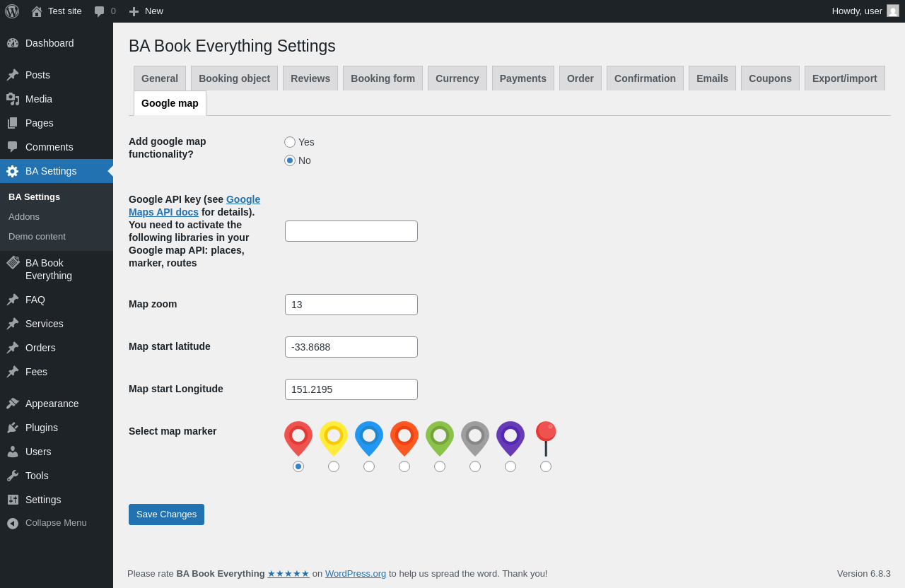Screen dimensions: 905x588
Task: Open Demo content submenu item
Action: (37, 237)
